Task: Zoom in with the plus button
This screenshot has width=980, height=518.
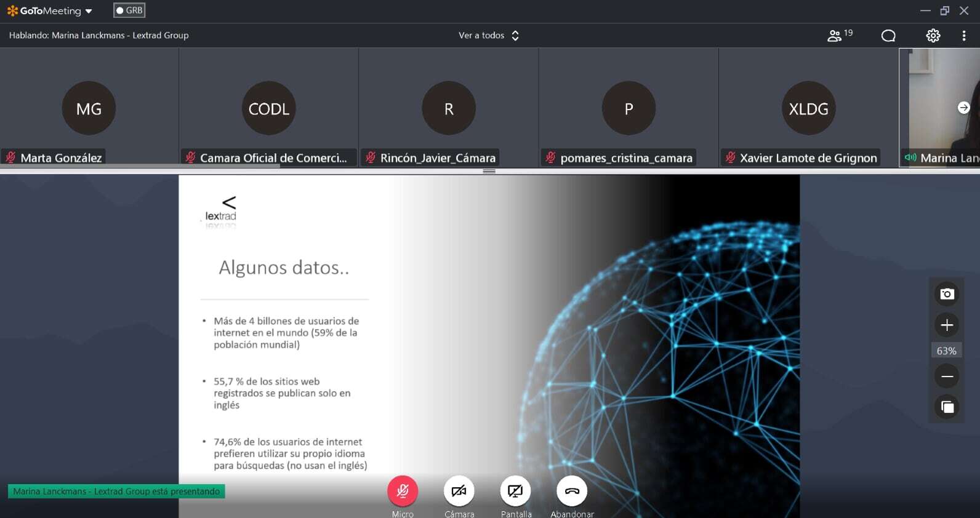Action: 947,325
